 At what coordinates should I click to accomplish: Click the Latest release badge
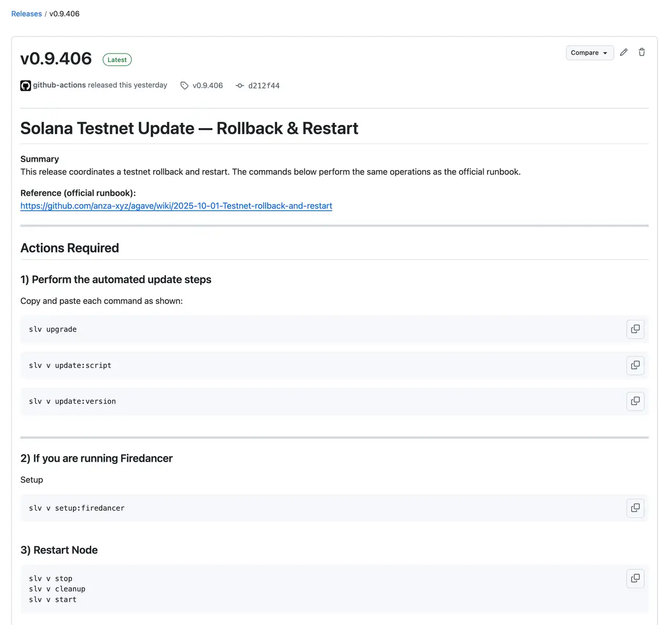(117, 59)
